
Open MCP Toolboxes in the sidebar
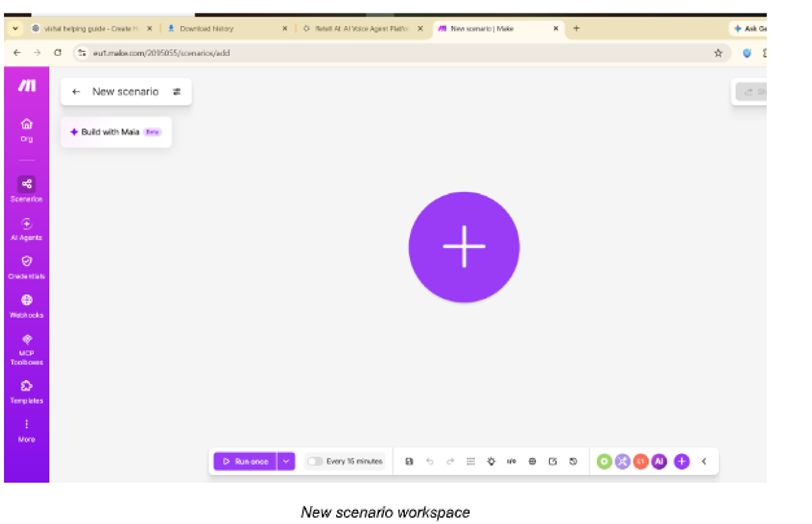[26, 350]
